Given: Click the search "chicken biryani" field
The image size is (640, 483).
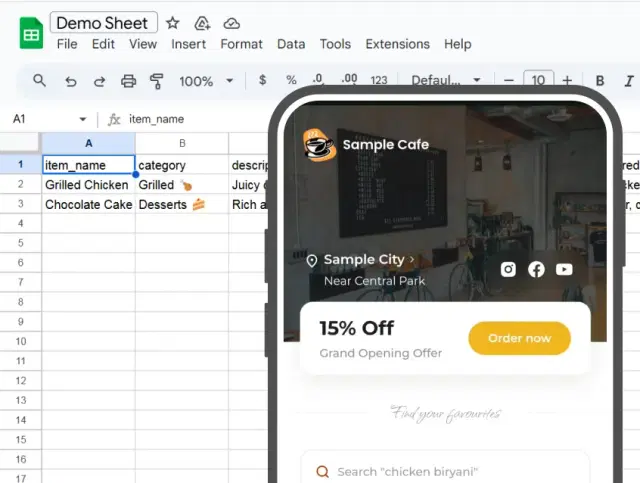Looking at the screenshot, I should [x=445, y=472].
